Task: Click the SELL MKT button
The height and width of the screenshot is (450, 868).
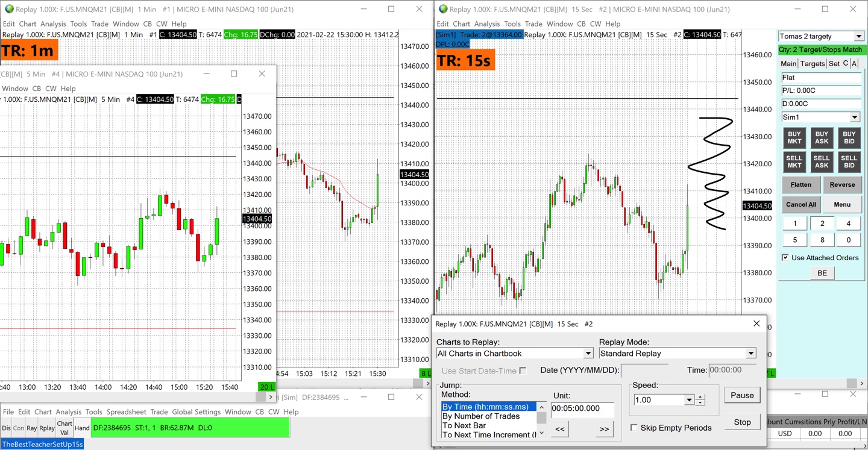Action: click(794, 161)
